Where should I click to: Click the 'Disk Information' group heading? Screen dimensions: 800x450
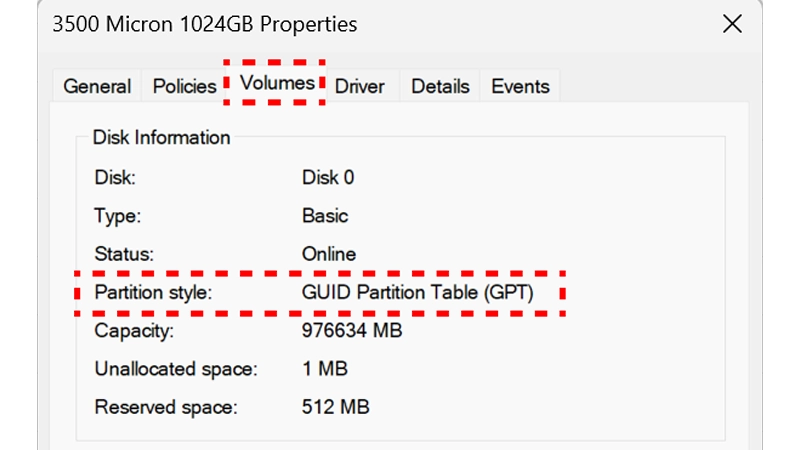161,137
